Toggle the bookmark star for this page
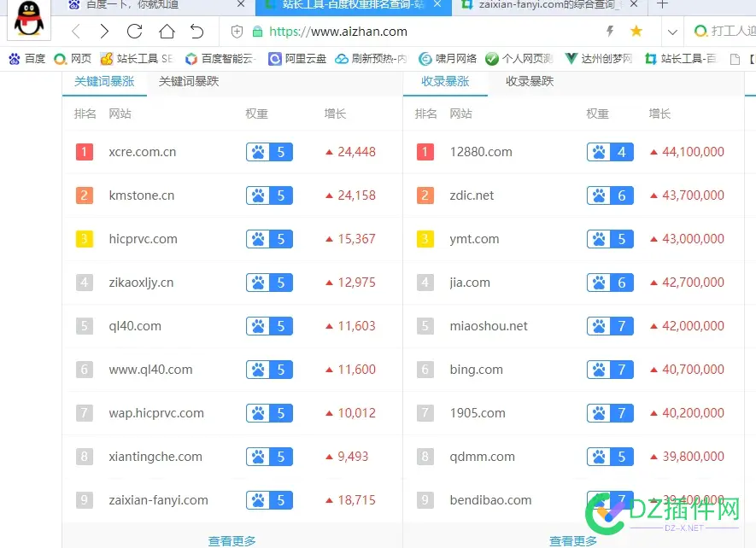756x548 pixels. 636,31
